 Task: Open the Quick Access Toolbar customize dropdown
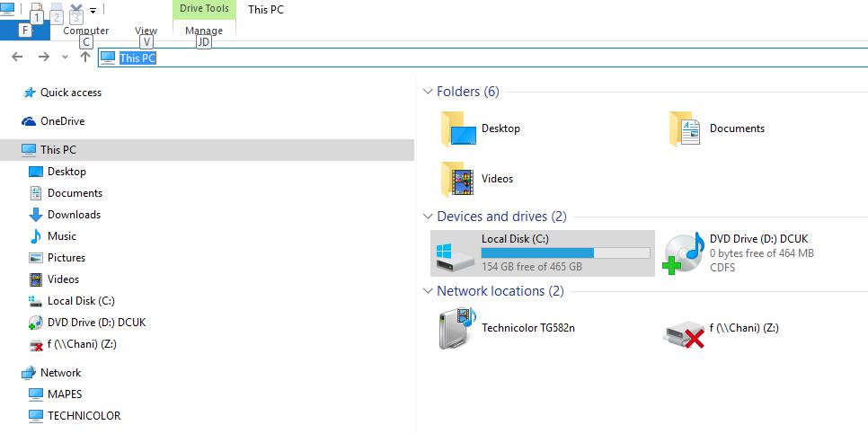[x=93, y=10]
